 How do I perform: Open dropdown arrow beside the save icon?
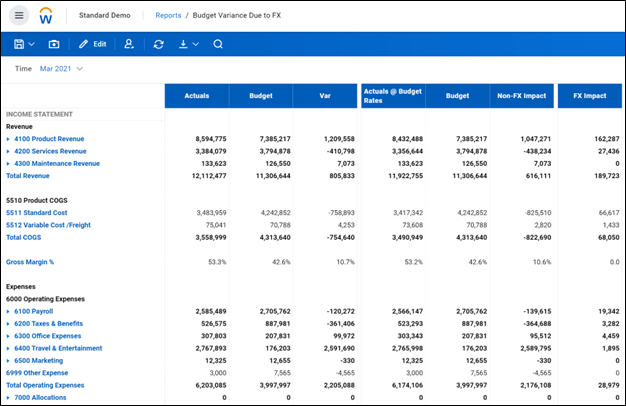32,44
